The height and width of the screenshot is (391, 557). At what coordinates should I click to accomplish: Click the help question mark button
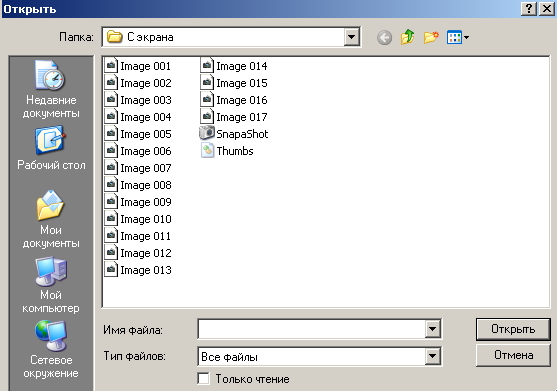pos(529,9)
